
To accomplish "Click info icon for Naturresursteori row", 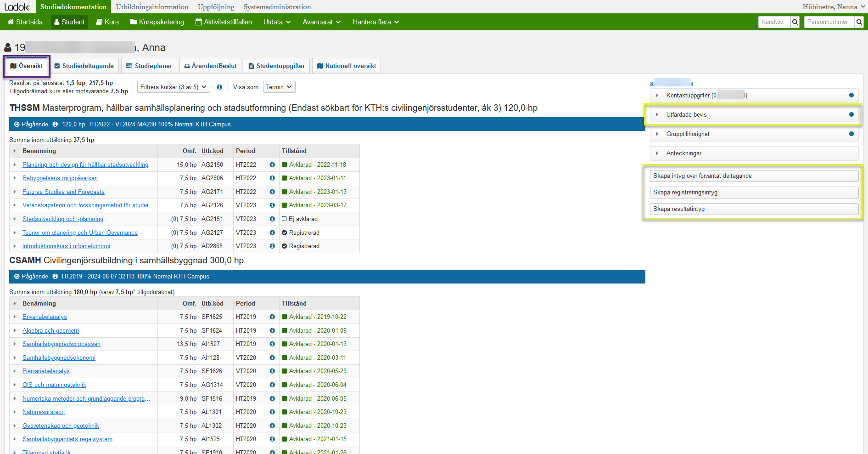I will click(272, 412).
